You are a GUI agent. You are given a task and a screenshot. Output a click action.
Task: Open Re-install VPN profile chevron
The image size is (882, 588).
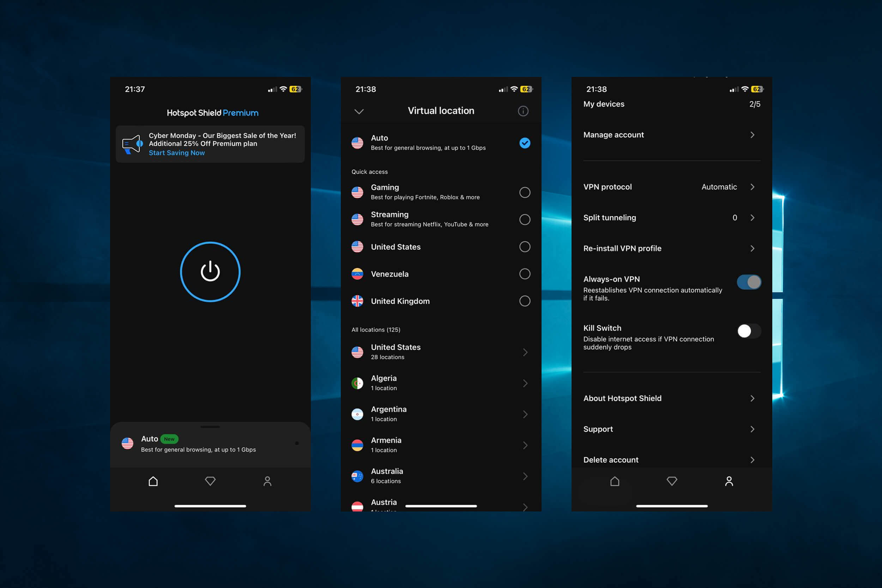(752, 248)
